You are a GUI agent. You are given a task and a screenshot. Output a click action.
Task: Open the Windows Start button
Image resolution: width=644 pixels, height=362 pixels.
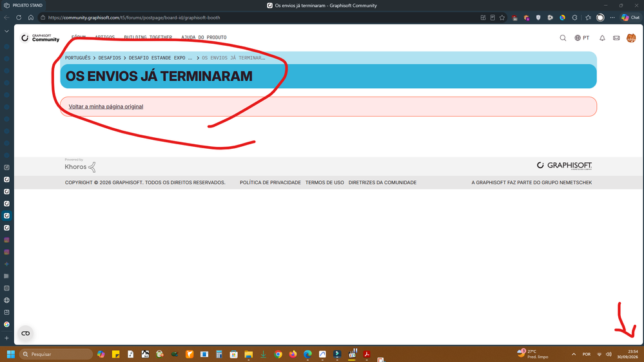11,354
